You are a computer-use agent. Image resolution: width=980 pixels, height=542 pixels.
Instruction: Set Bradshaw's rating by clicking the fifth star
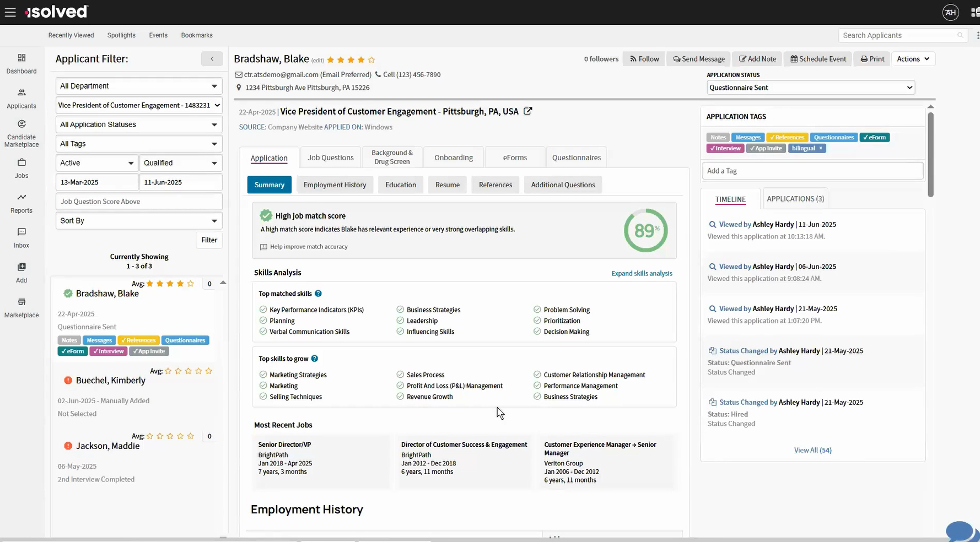click(x=372, y=60)
